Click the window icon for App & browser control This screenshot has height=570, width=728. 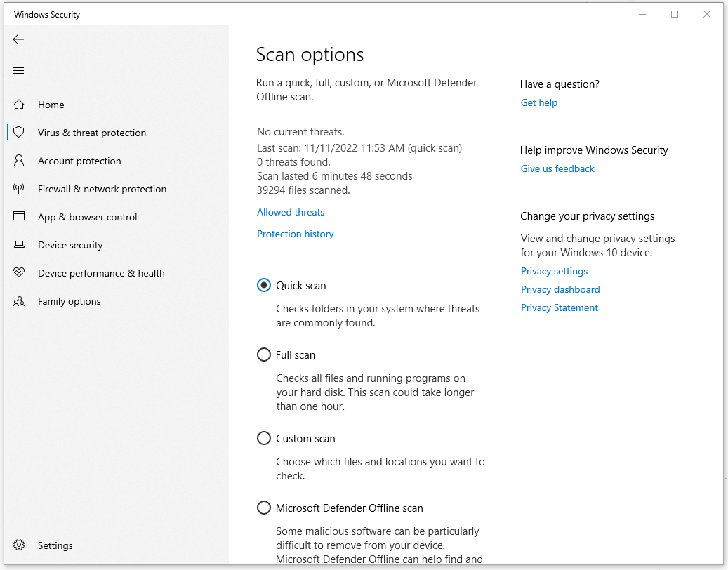[19, 216]
